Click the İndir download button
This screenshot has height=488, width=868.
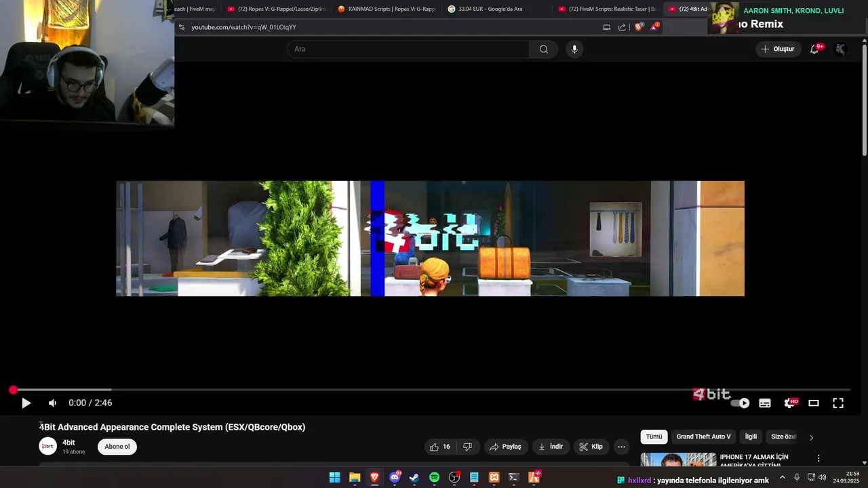[551, 447]
